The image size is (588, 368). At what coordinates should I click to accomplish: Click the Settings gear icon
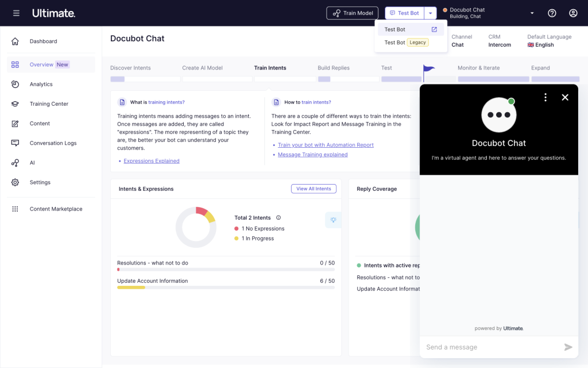point(15,182)
